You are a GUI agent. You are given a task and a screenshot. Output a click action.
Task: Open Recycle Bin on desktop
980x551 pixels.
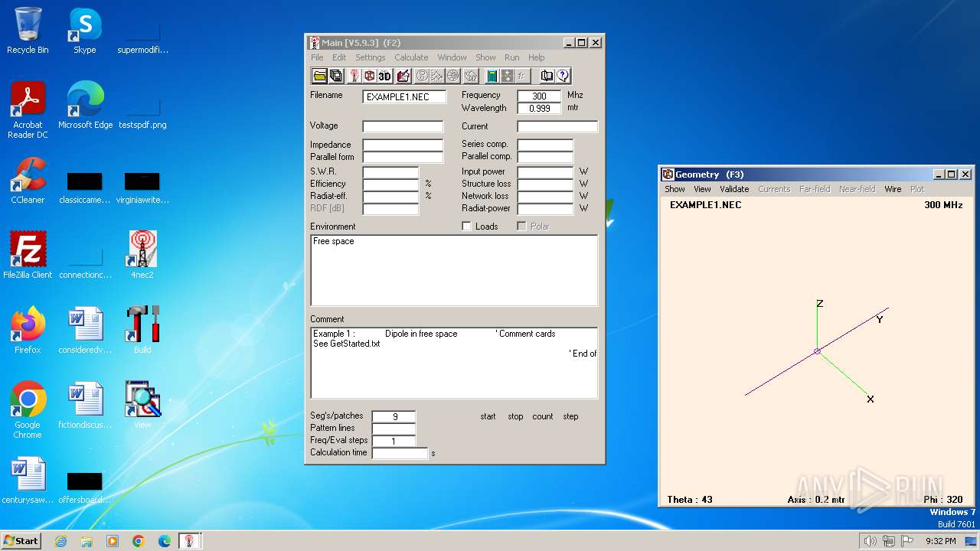point(28,31)
